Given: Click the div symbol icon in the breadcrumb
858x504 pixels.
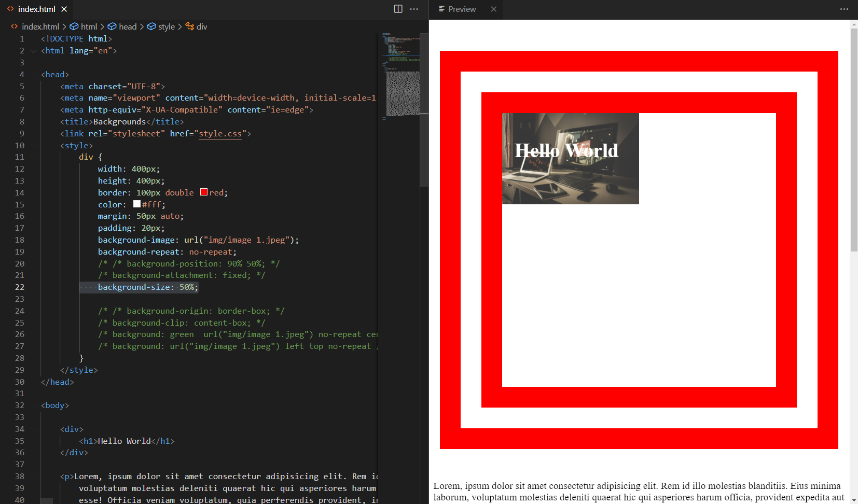Looking at the screenshot, I should (x=189, y=26).
